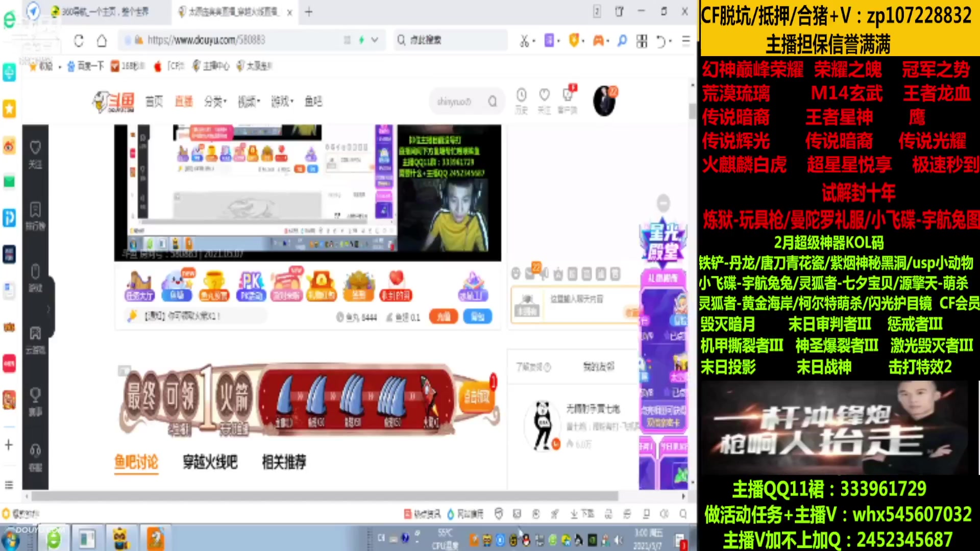The image size is (980, 551).
Task: Click the blue magnifier toolbar icon
Action: click(622, 40)
